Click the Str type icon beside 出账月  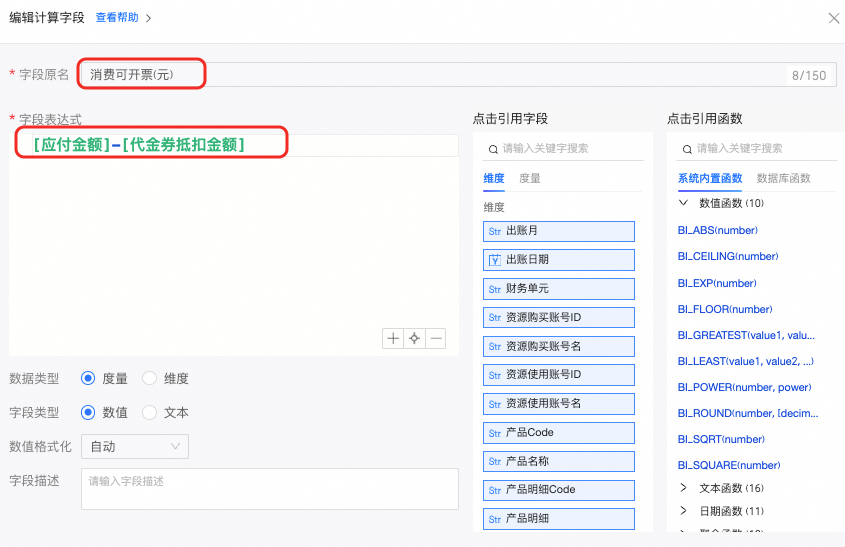(x=495, y=232)
